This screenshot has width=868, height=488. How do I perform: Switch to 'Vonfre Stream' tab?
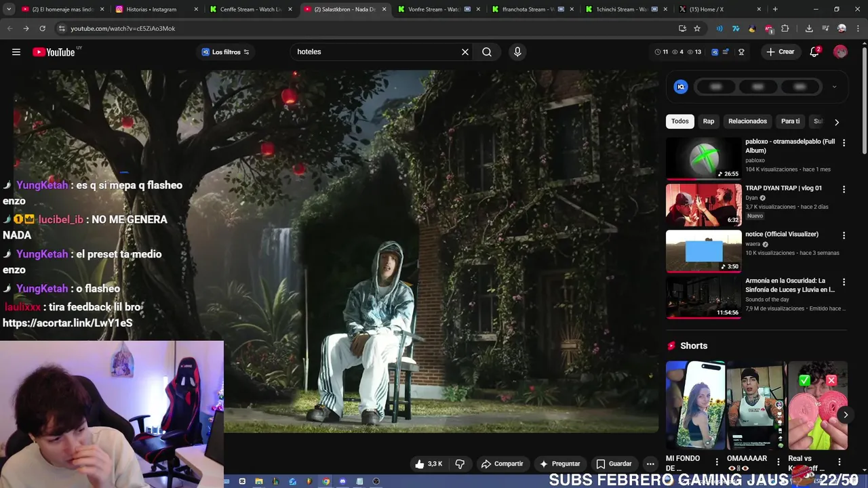[x=438, y=9]
